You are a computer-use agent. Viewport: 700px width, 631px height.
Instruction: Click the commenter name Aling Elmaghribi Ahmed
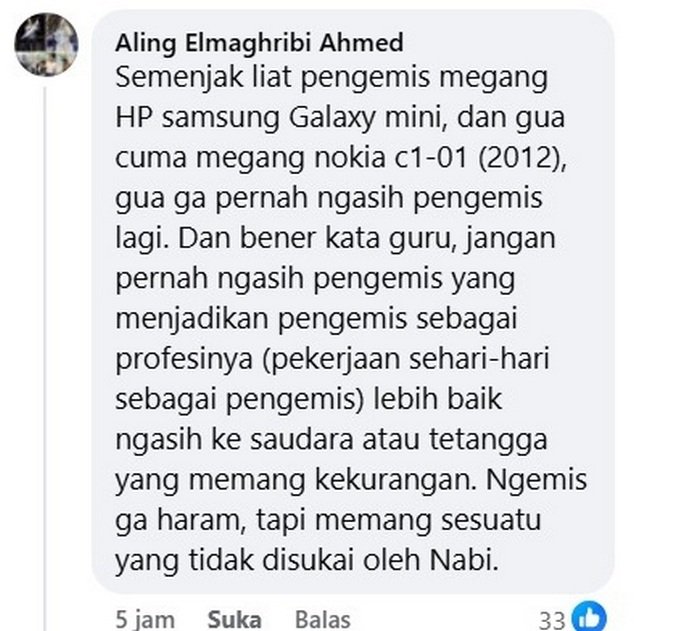[x=259, y=43]
